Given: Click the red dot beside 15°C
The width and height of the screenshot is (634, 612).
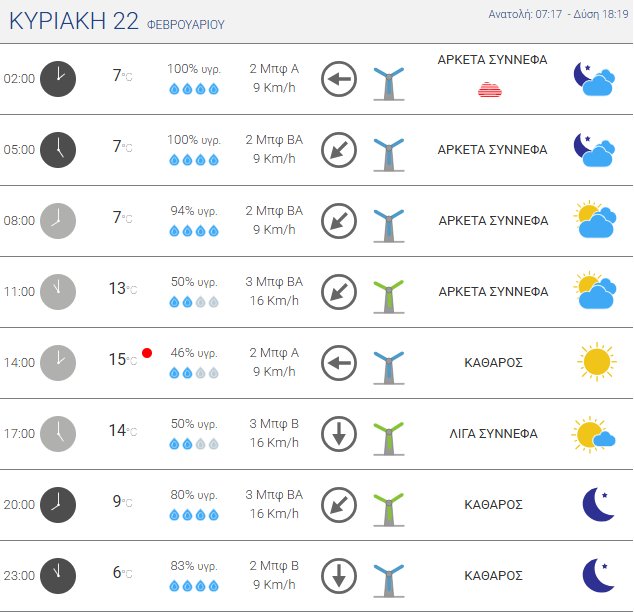Looking at the screenshot, I should coord(147,353).
